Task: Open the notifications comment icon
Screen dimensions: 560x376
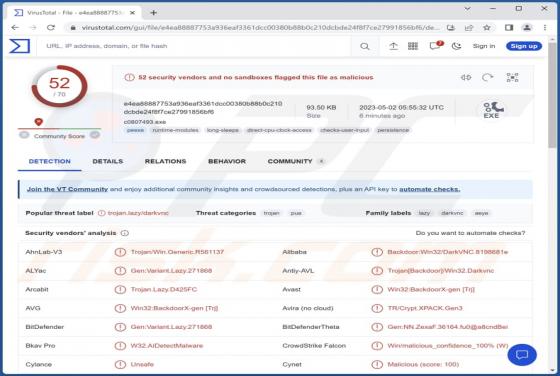Action: click(435, 46)
